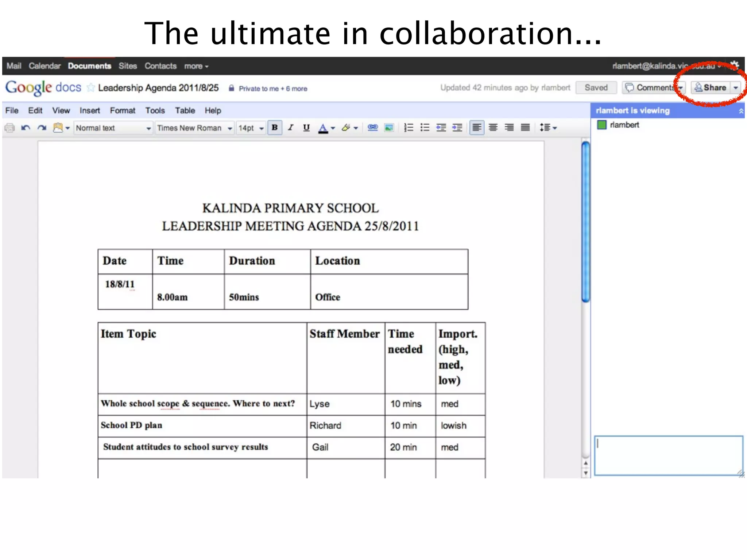Open Contacts in the top bar
Viewport: 747px width, 560px height.
160,66
